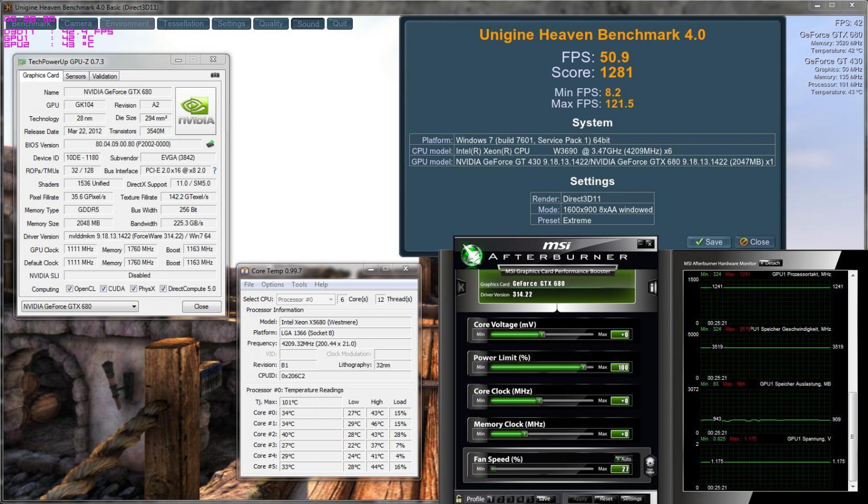Click Camera button in Heaven toolbar
The height and width of the screenshot is (504, 868).
(78, 23)
